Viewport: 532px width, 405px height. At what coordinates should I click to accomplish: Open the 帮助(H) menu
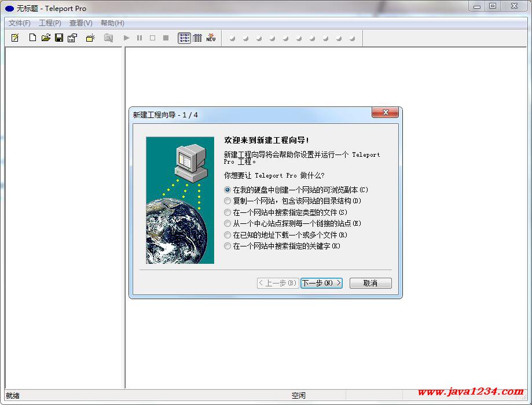(x=112, y=23)
